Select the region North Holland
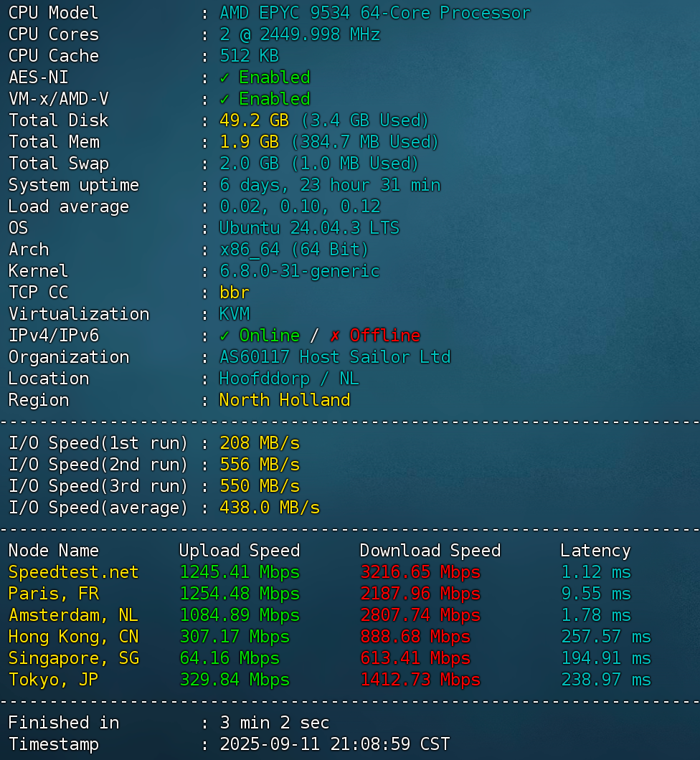 [x=285, y=400]
